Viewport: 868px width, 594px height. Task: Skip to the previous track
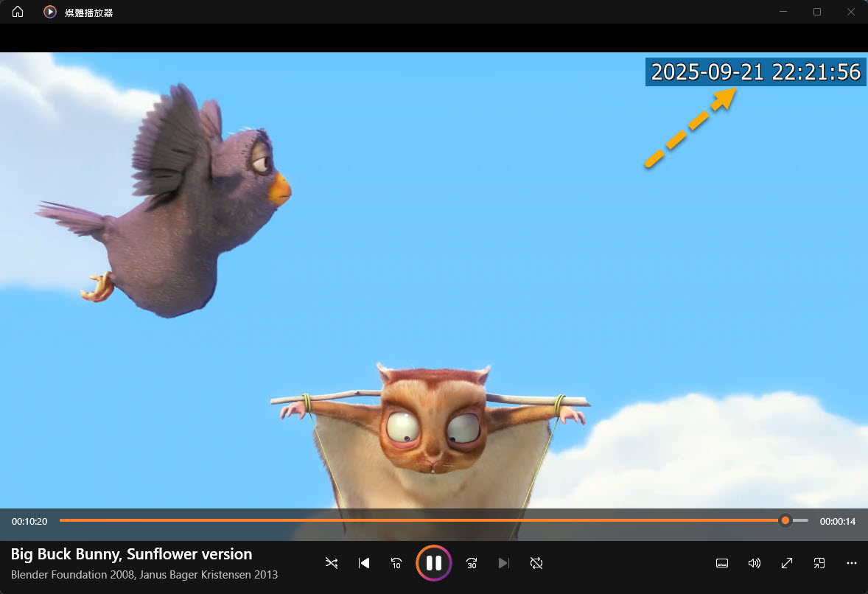(364, 563)
